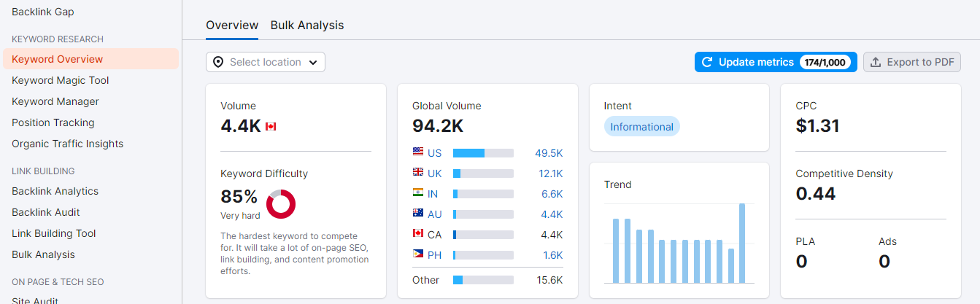The height and width of the screenshot is (304, 980).
Task: Open Position Tracking
Action: [53, 122]
